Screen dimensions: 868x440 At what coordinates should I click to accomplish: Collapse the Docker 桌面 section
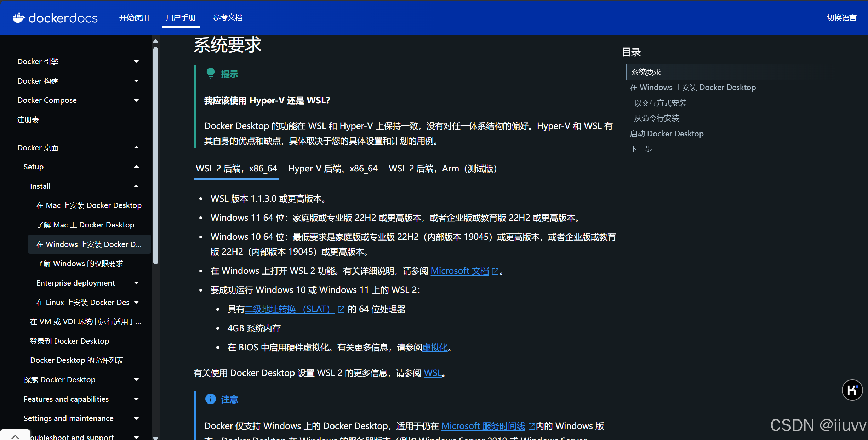(x=136, y=147)
